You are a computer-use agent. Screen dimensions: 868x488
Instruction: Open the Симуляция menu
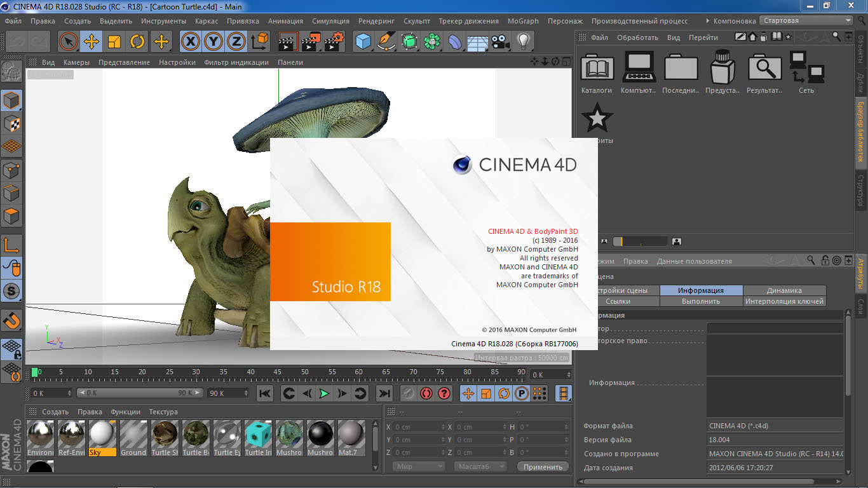(x=330, y=21)
